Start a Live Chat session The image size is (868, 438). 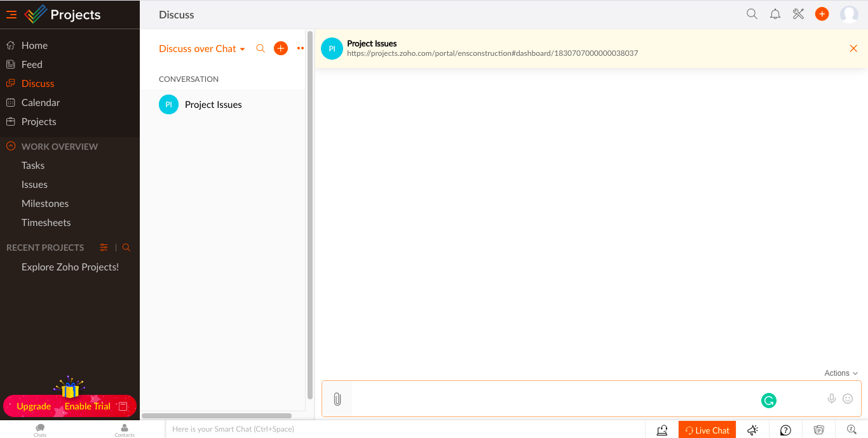(707, 430)
